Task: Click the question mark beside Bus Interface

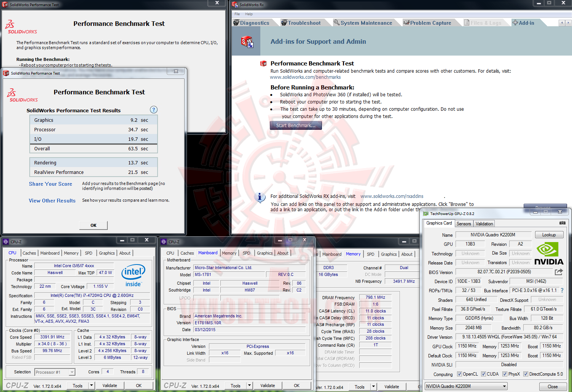Action: 562,290
